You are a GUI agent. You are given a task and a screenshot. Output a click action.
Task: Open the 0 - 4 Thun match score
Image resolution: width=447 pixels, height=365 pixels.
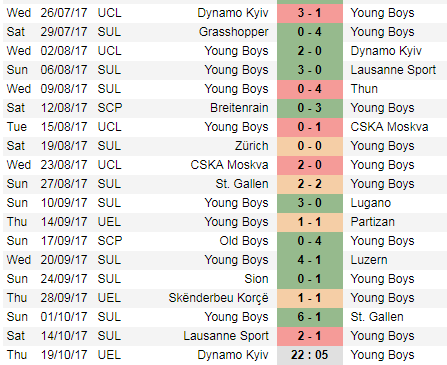pyautogui.click(x=309, y=89)
